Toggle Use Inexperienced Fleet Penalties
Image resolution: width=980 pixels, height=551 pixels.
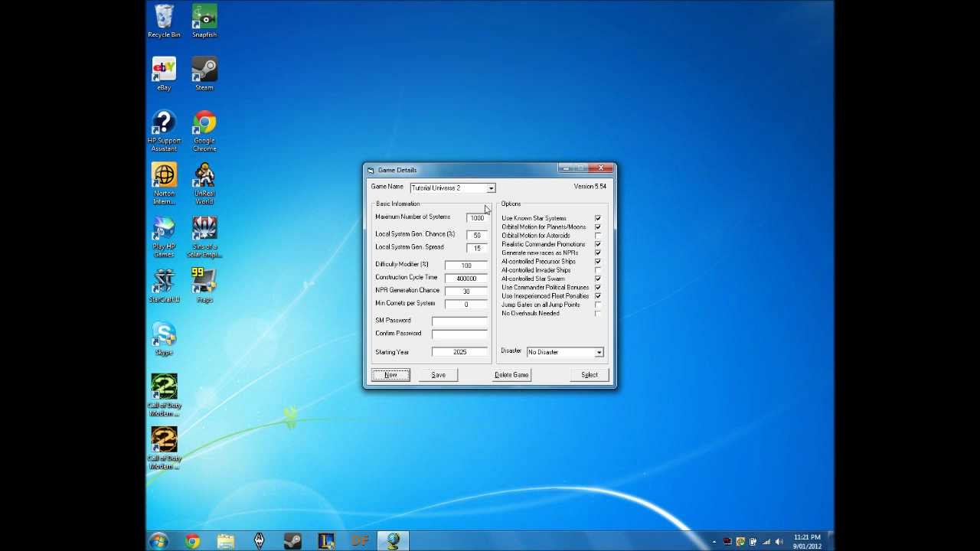coord(598,296)
